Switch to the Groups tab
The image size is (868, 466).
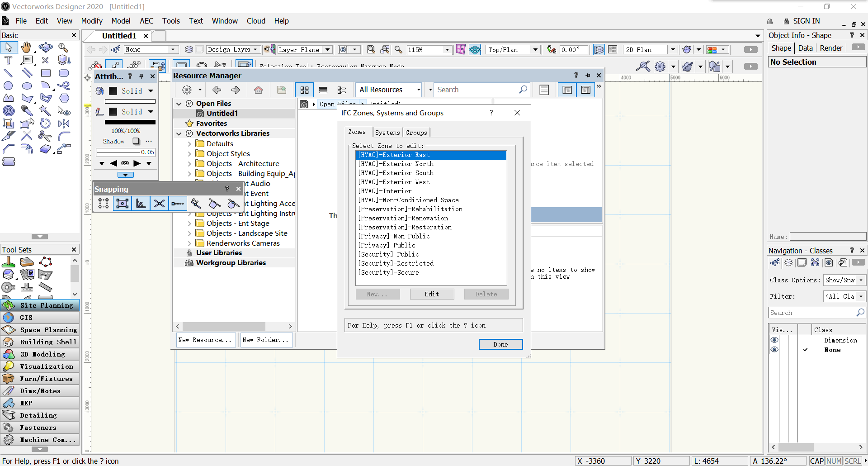pyautogui.click(x=416, y=133)
